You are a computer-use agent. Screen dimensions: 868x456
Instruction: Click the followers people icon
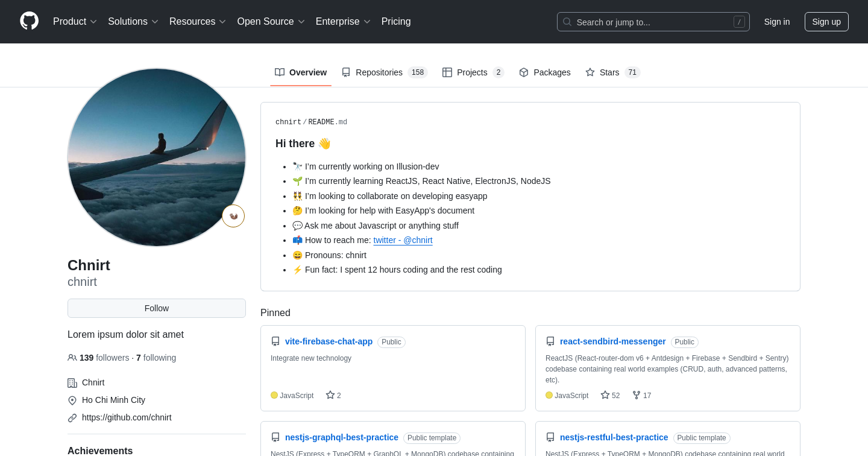click(72, 358)
